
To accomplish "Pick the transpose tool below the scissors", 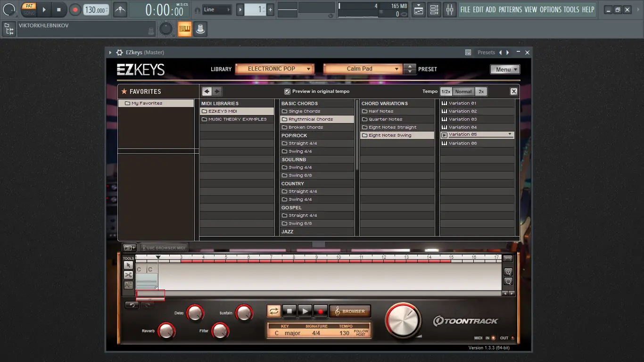I will click(128, 284).
